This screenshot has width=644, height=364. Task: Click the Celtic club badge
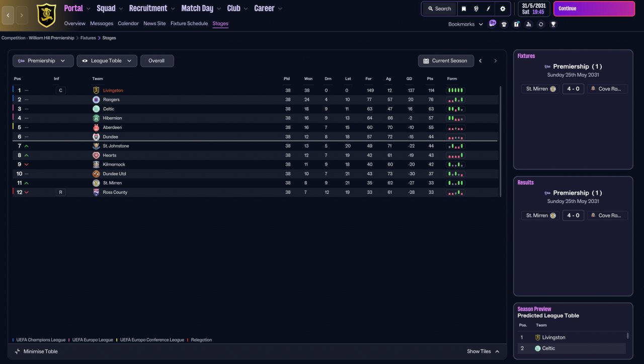(x=96, y=109)
